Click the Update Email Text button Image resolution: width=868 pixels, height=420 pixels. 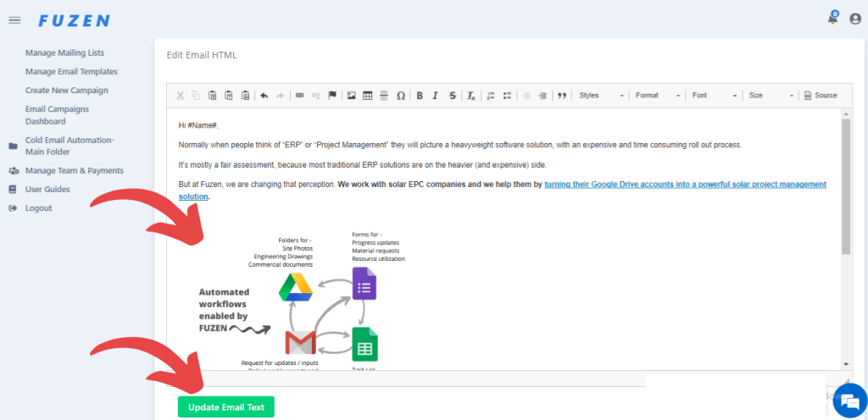pyautogui.click(x=225, y=407)
